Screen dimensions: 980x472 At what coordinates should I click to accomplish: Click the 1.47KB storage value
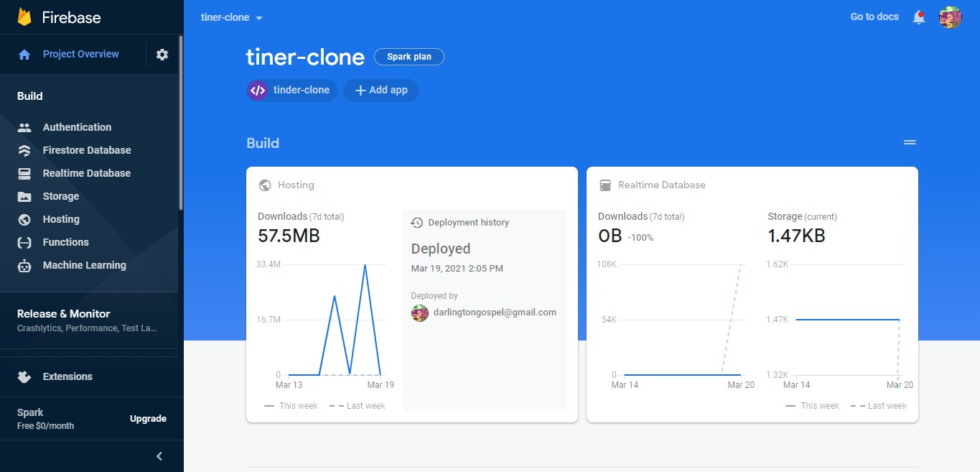[x=796, y=236]
